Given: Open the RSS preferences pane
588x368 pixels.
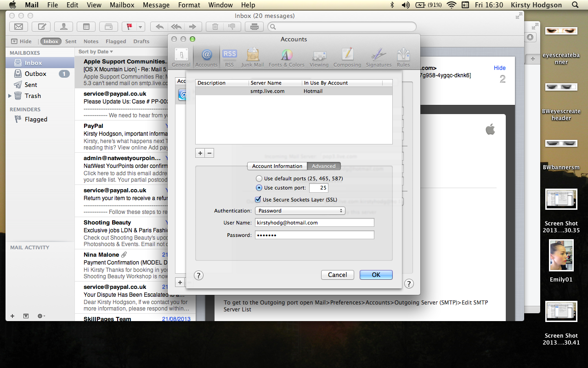Looking at the screenshot, I should [x=229, y=57].
